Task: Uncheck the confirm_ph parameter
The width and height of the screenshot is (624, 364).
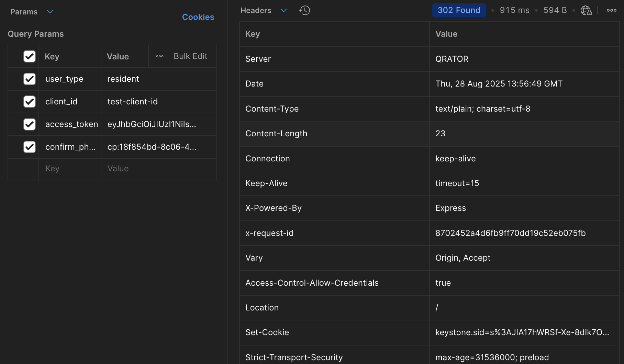Action: click(30, 147)
